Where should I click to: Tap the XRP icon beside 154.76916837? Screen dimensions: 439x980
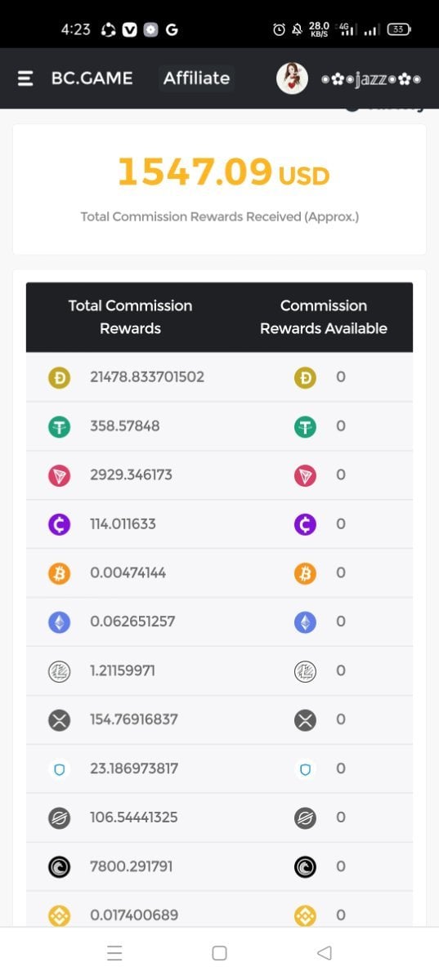(x=60, y=720)
